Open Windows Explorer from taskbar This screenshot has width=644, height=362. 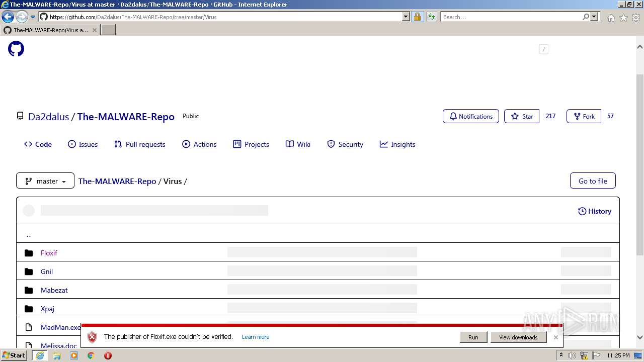click(x=57, y=355)
